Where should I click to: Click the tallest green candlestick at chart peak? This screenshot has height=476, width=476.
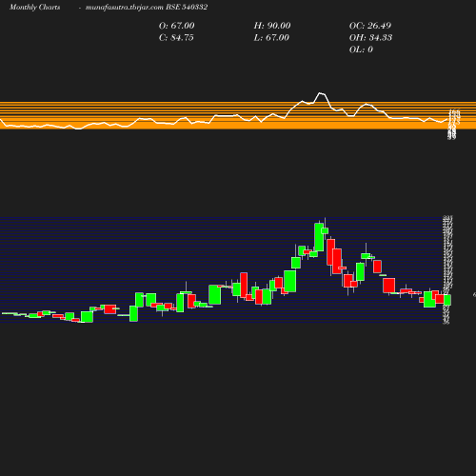pyautogui.click(x=319, y=237)
